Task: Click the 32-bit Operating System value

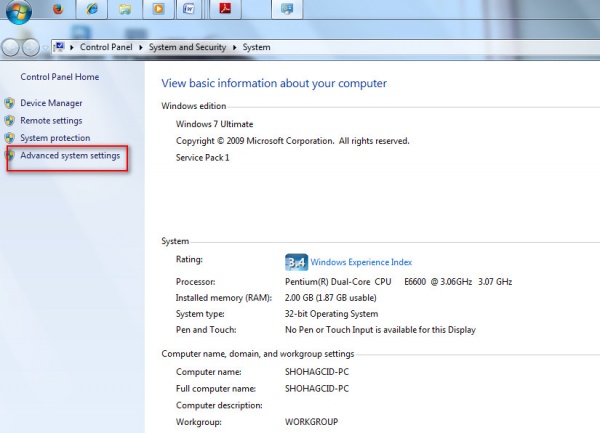Action: tap(331, 314)
